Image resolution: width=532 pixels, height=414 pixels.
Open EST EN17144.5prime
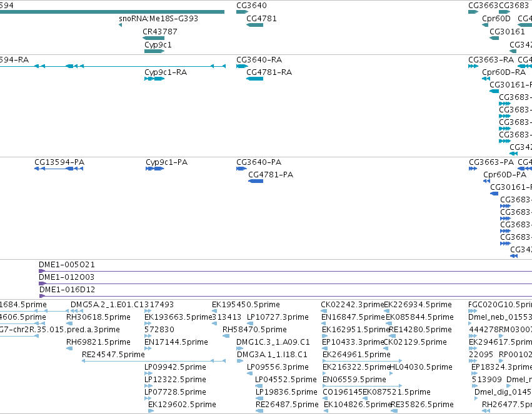point(176,342)
